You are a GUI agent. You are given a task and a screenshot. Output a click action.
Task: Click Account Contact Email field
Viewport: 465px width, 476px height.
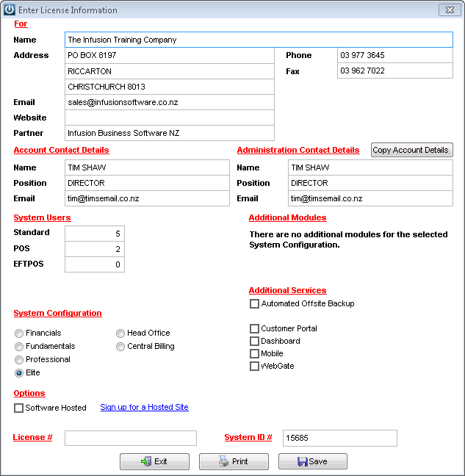click(x=147, y=198)
